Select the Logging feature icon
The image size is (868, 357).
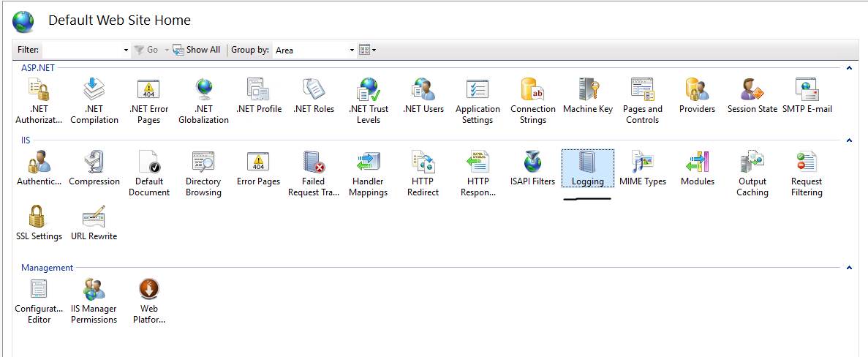pos(587,169)
